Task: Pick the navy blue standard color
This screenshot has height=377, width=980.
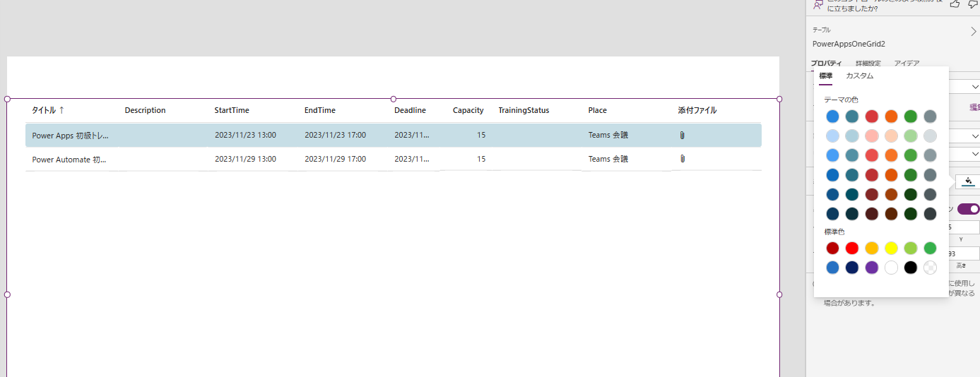Action: pos(852,268)
